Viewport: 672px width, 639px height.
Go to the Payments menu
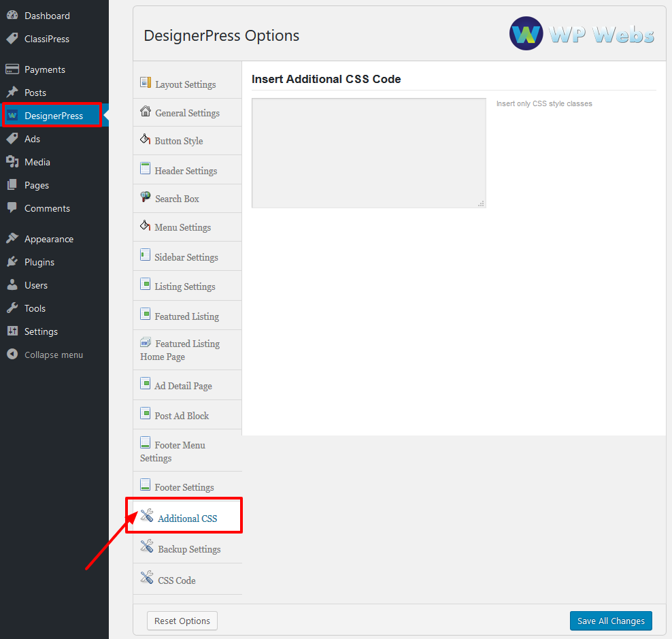click(54, 69)
